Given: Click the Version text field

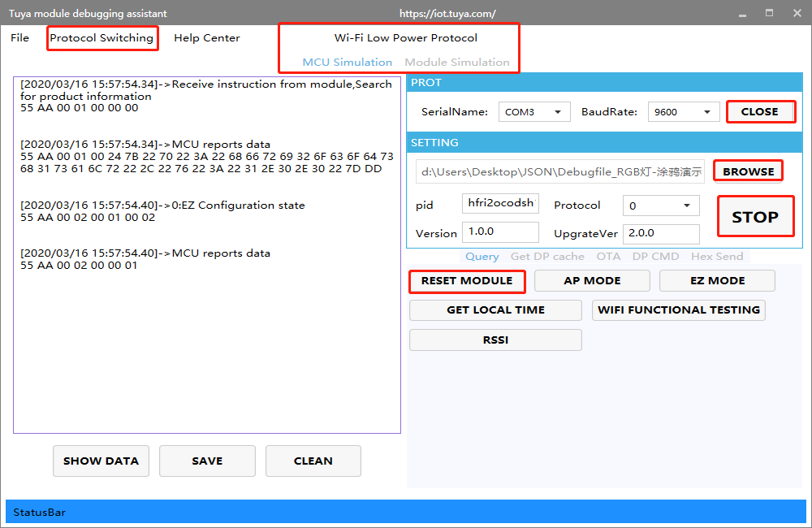Looking at the screenshot, I should coord(499,233).
